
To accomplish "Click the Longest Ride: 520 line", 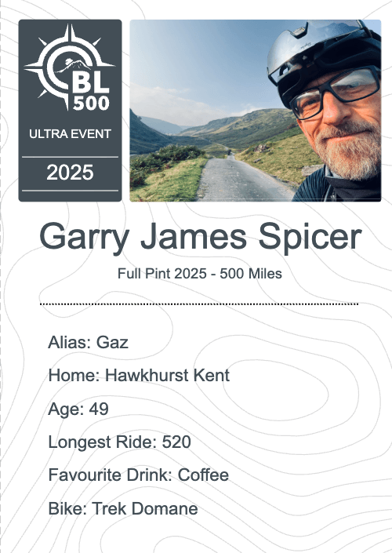I will coord(119,442).
